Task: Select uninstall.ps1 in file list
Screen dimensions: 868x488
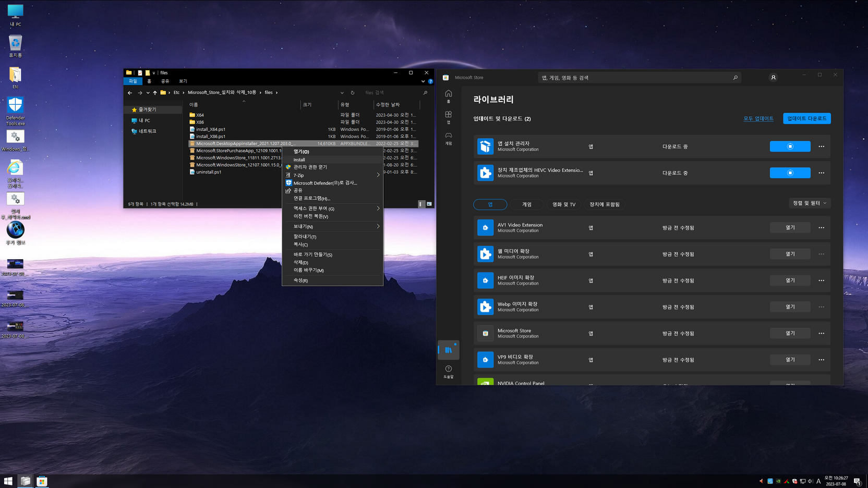Action: (209, 172)
